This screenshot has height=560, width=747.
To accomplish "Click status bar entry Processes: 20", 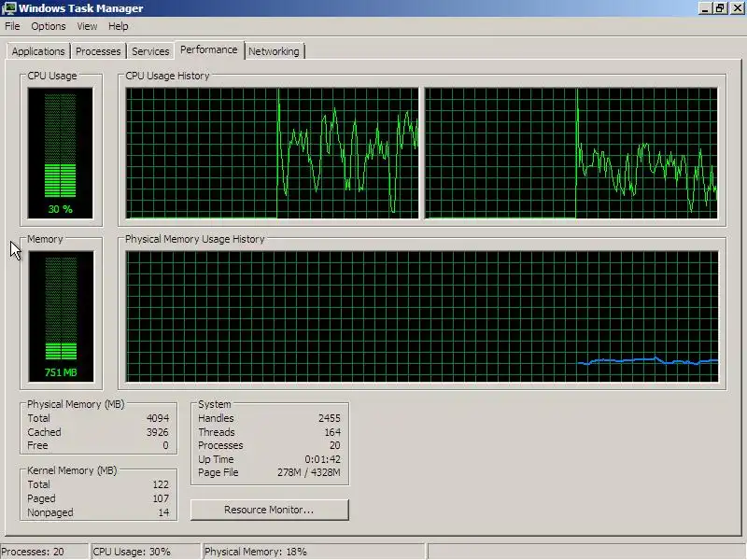I will coord(44,552).
